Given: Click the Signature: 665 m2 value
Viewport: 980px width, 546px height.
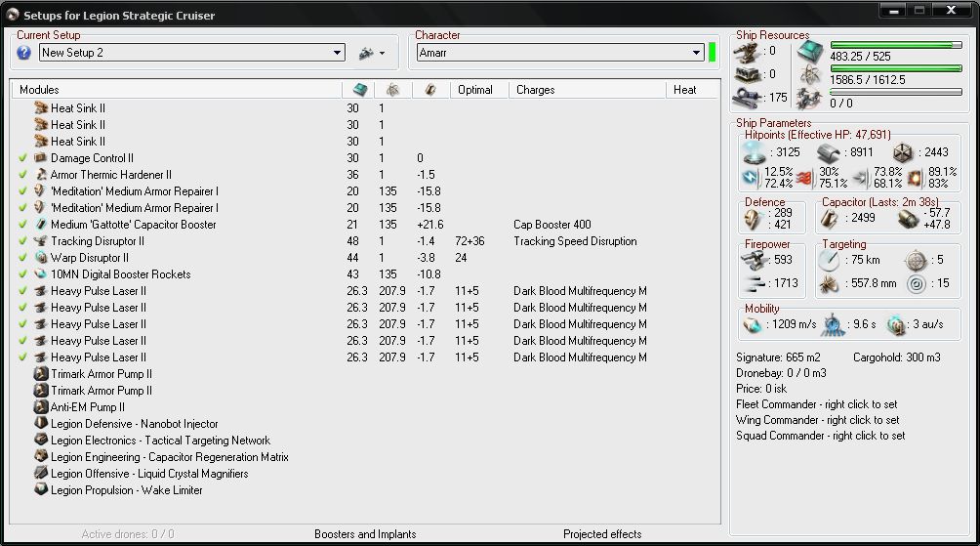Looking at the screenshot, I should point(778,357).
